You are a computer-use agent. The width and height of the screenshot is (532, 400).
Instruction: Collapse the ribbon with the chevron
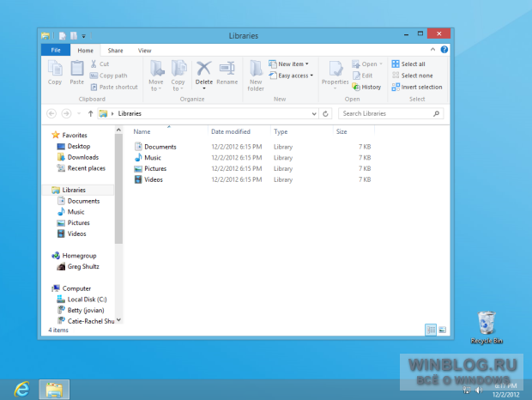(x=432, y=50)
